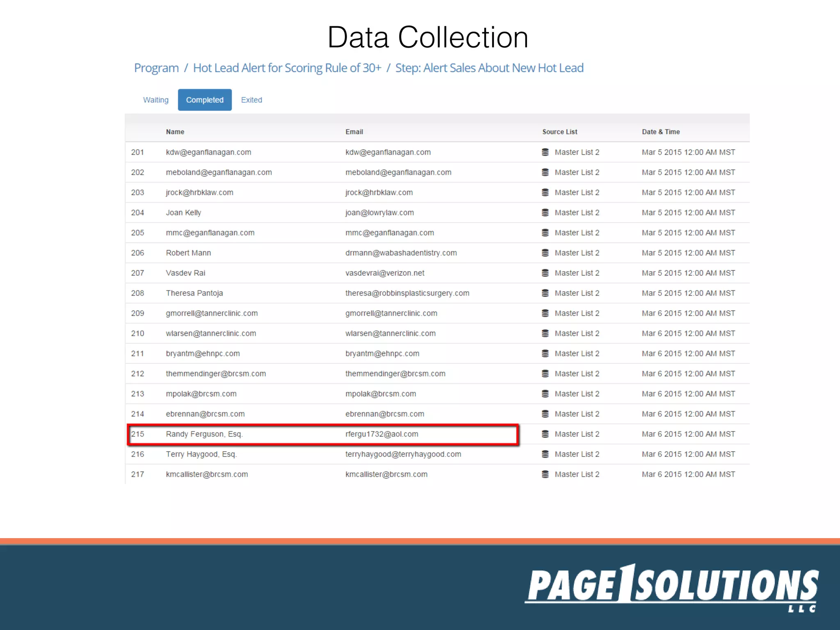This screenshot has height=630, width=840.
Task: Click the Date & Time column header
Action: tap(661, 132)
